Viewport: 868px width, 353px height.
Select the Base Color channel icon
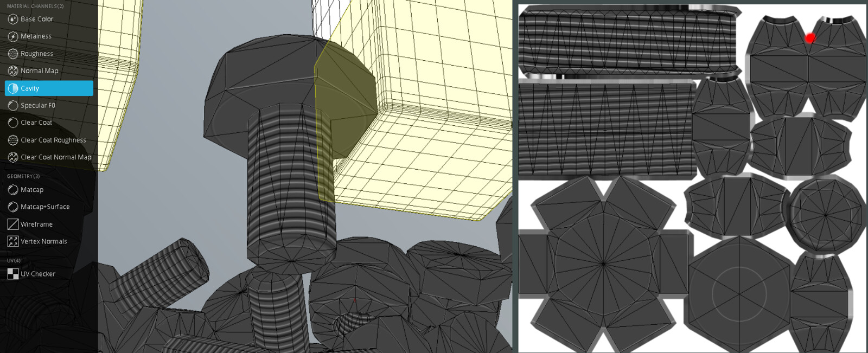click(x=13, y=19)
